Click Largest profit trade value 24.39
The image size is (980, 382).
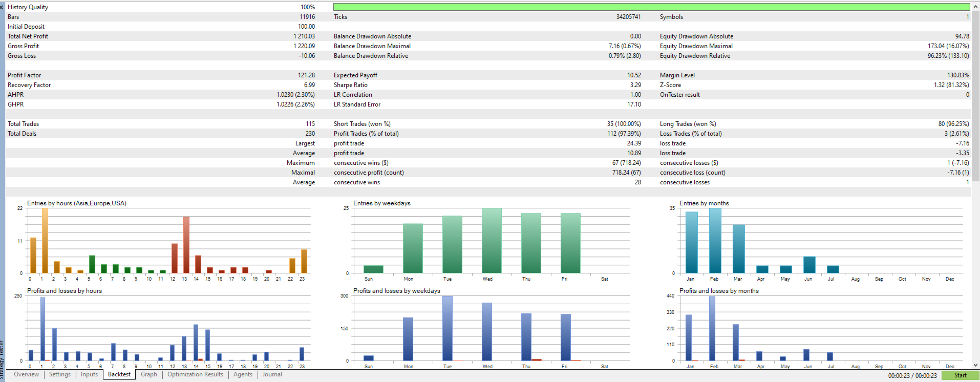[x=634, y=143]
